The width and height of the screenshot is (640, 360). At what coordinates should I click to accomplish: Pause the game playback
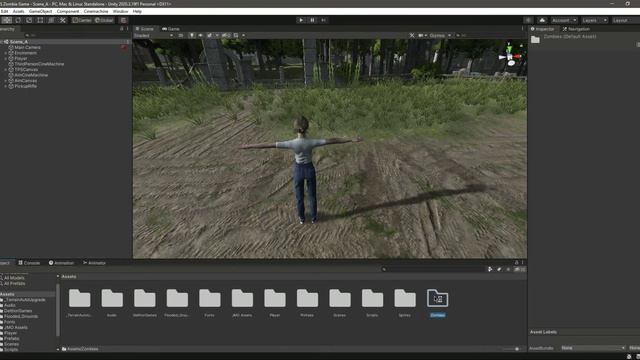tap(312, 20)
